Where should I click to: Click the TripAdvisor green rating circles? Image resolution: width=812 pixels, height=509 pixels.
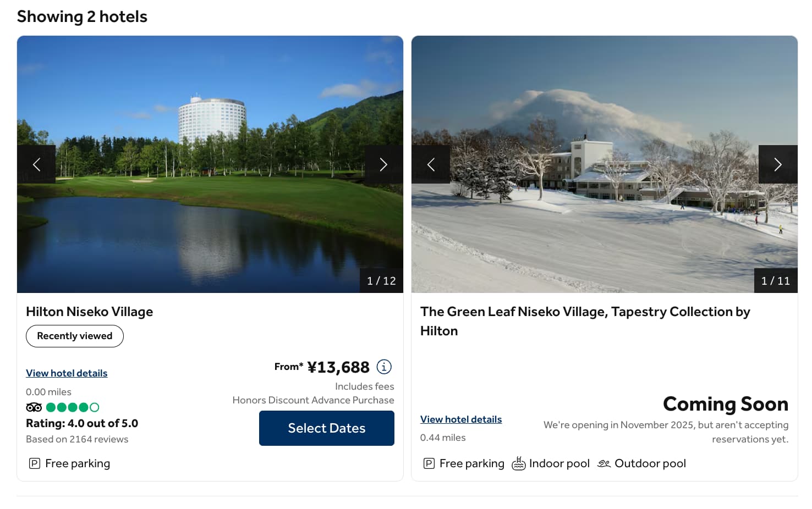(x=73, y=407)
